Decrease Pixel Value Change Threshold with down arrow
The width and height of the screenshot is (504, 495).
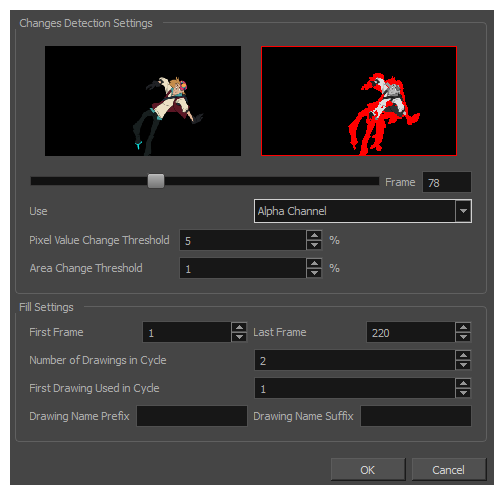(x=314, y=245)
